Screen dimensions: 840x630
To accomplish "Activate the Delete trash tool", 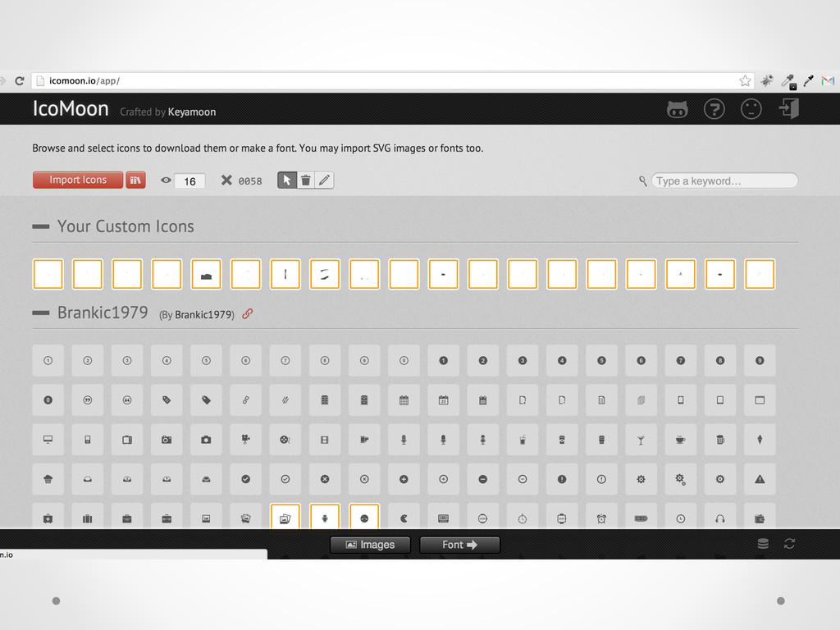I will pyautogui.click(x=305, y=180).
